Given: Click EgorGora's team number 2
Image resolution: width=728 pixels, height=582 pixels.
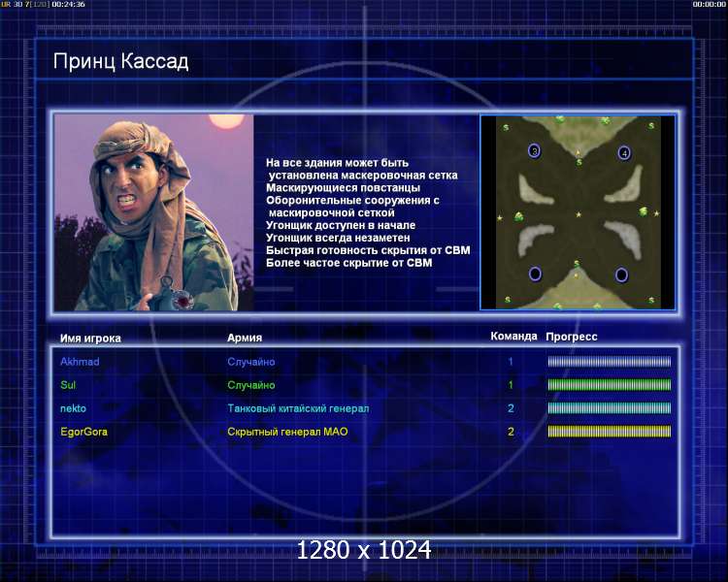Looking at the screenshot, I should click(x=511, y=432).
